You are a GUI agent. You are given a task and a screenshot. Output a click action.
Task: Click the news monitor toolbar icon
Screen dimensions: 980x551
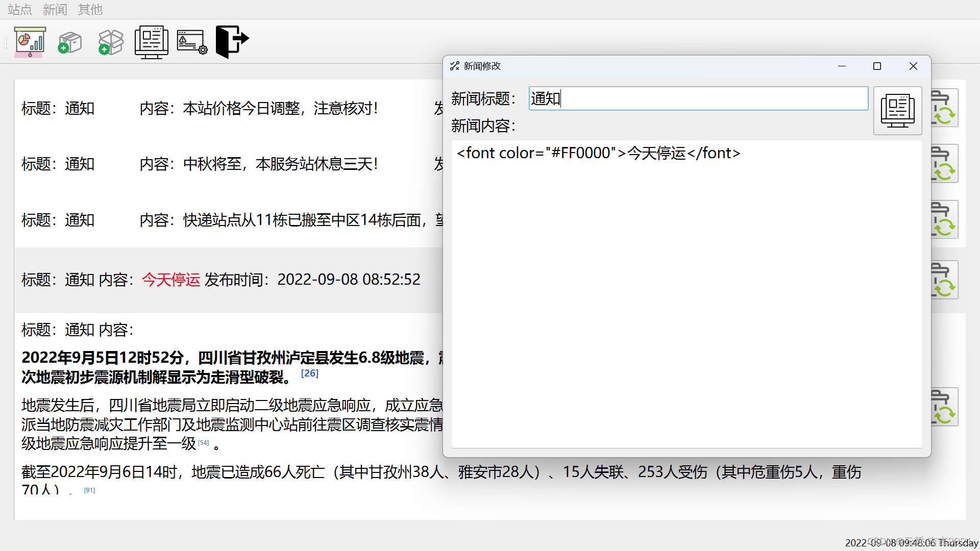(x=152, y=42)
